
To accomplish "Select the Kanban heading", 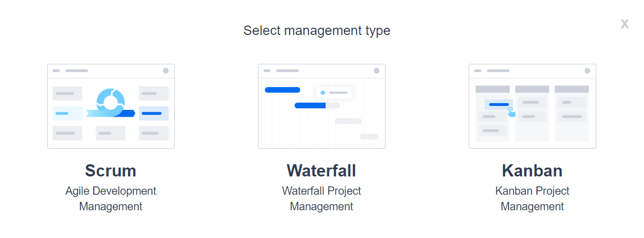I will [532, 170].
